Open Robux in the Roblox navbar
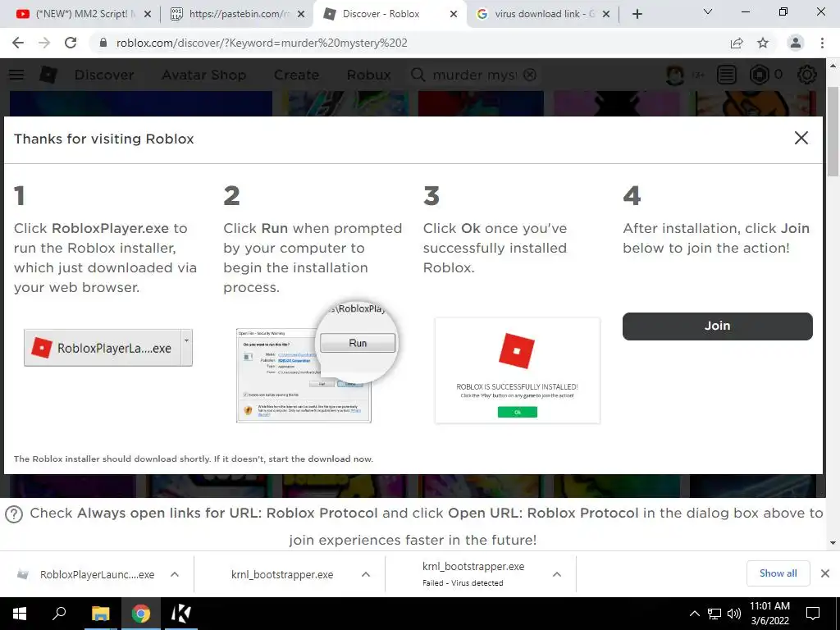Viewport: 840px width, 630px height. pos(368,75)
